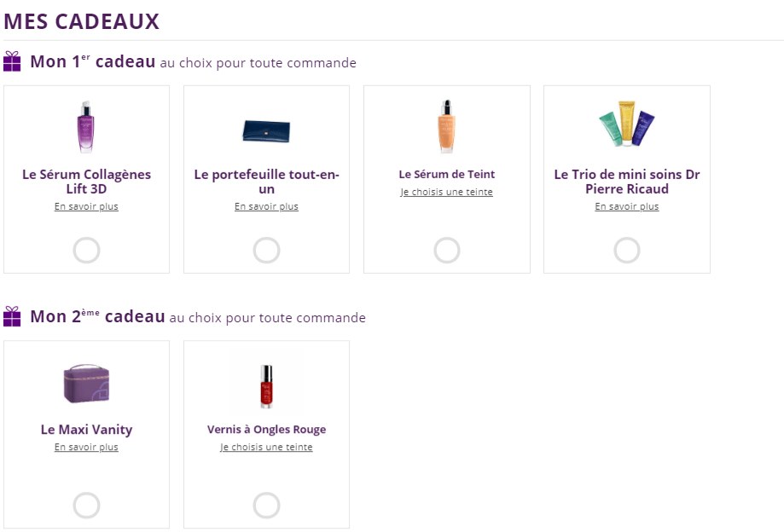Viewport: 784px width, 532px height.
Task: Click the blue portefeuille tout-en-un image
Action: pyautogui.click(x=266, y=130)
